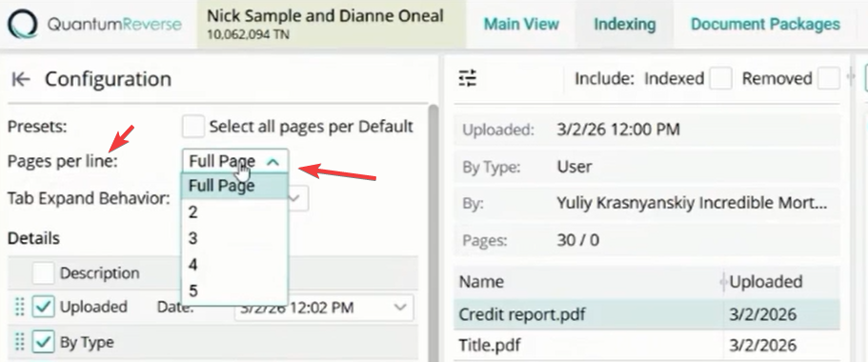Click the QuantumReverse logo
Viewport: 868px width, 362px height.
[94, 25]
